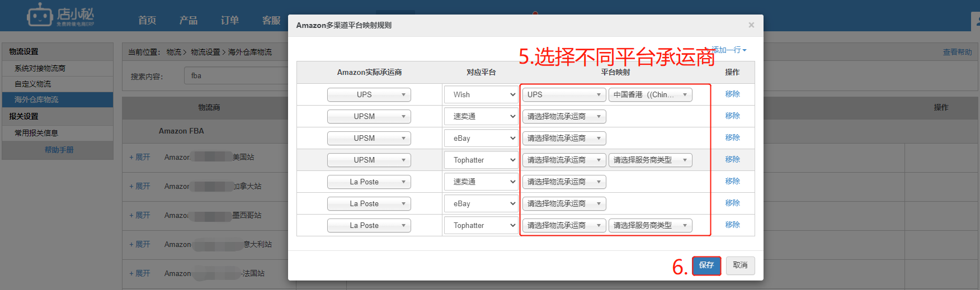Open 客服 in top navigation
Image resolution: width=980 pixels, height=290 pixels.
(271, 20)
